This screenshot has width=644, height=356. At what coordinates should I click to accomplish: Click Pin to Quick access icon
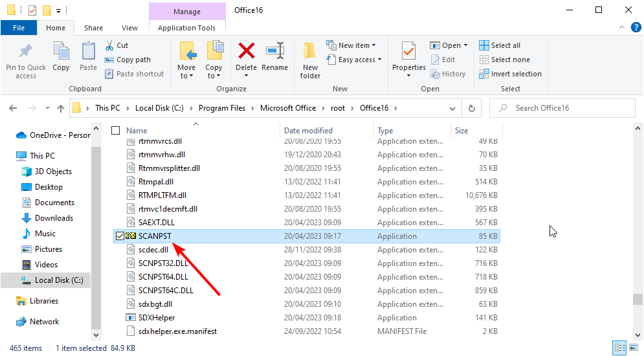(x=25, y=51)
